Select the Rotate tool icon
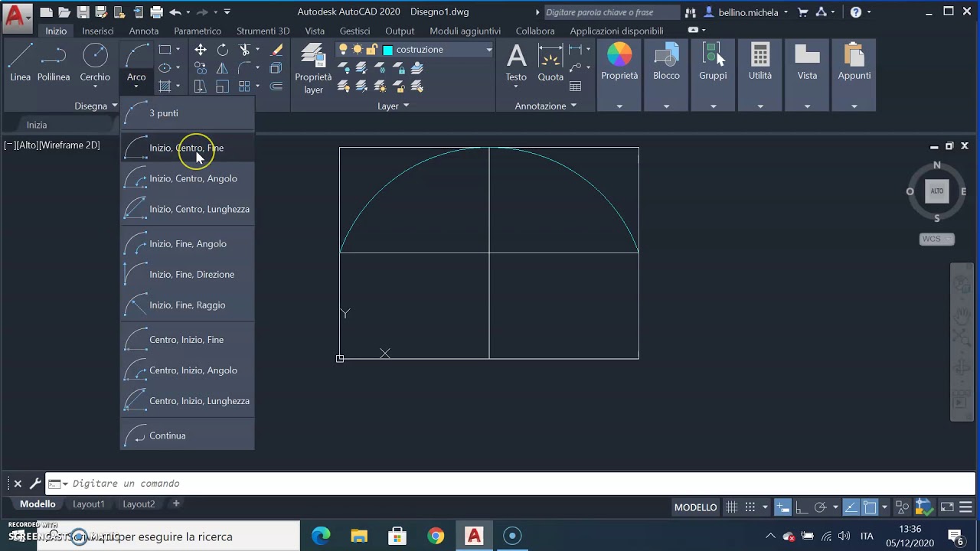The height and width of the screenshot is (551, 980). [x=223, y=50]
